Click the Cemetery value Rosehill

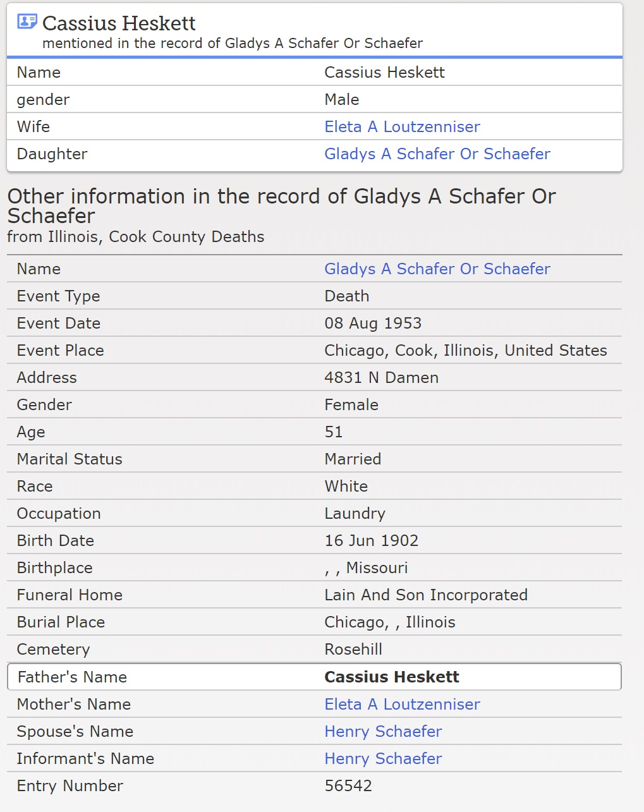click(x=353, y=650)
